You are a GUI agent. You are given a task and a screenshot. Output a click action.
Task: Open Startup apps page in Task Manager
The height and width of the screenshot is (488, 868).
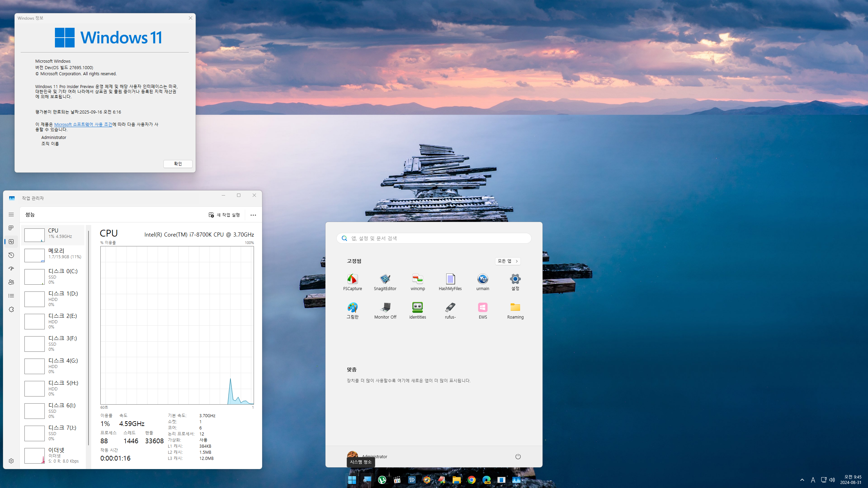click(11, 269)
